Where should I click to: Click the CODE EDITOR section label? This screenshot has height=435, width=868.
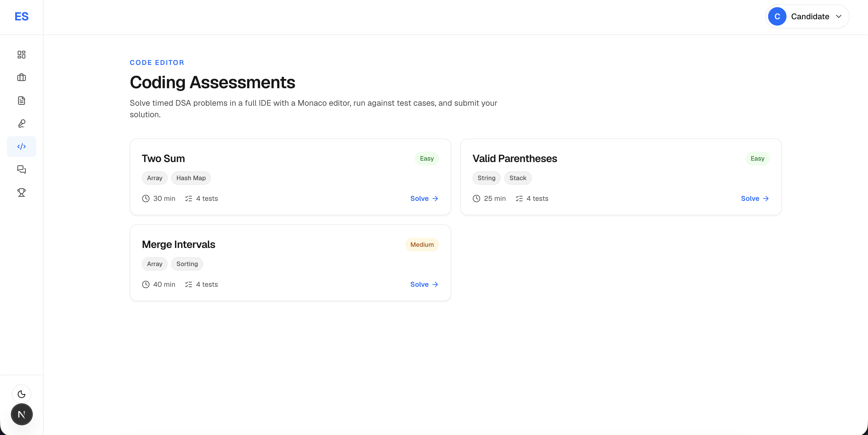pyautogui.click(x=157, y=63)
